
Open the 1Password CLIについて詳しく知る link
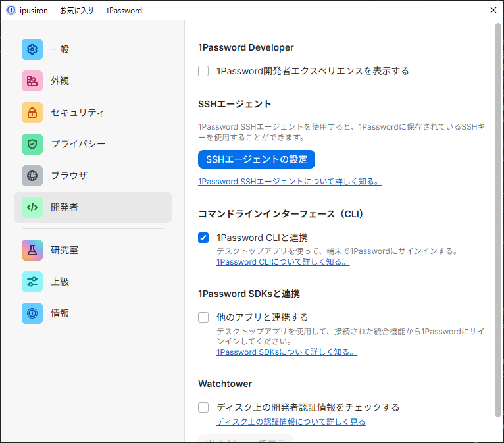pyautogui.click(x=282, y=262)
